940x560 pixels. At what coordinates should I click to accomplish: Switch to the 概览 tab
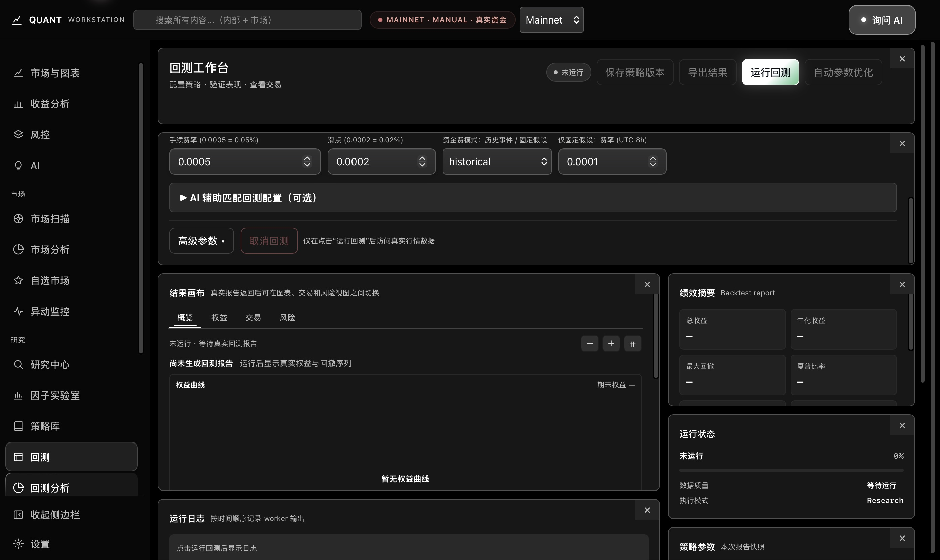click(x=185, y=318)
